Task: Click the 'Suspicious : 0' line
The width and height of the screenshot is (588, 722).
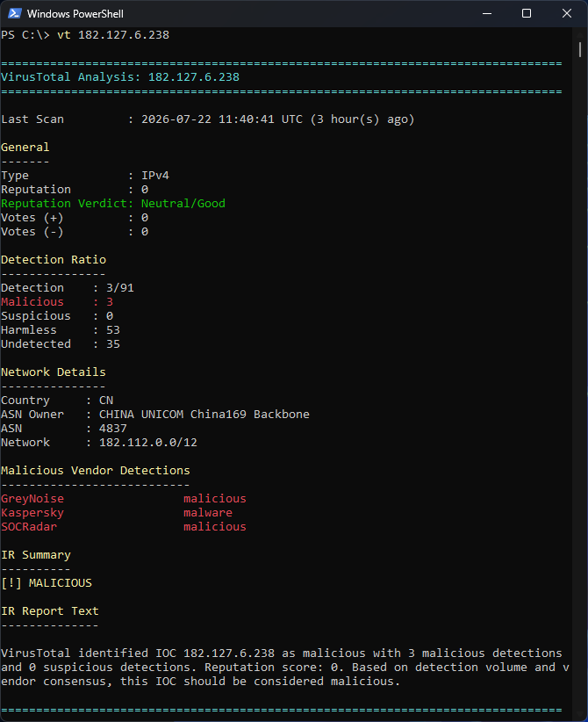Action: [x=57, y=316]
